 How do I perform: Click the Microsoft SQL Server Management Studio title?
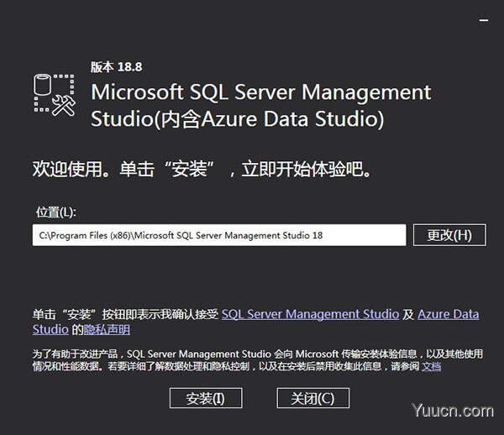click(260, 106)
